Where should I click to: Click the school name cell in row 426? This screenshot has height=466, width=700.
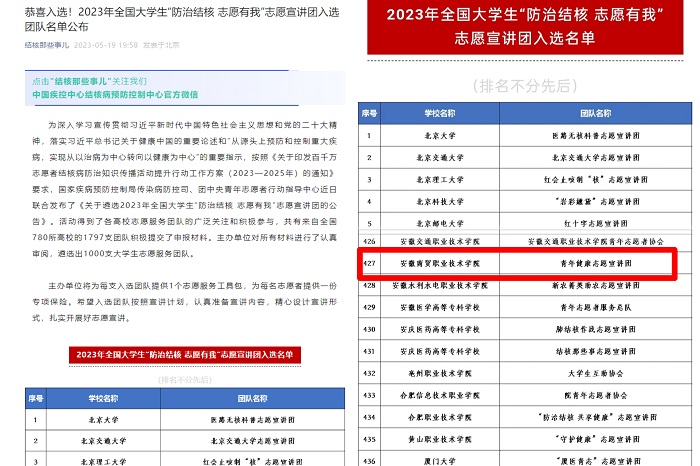(440, 241)
